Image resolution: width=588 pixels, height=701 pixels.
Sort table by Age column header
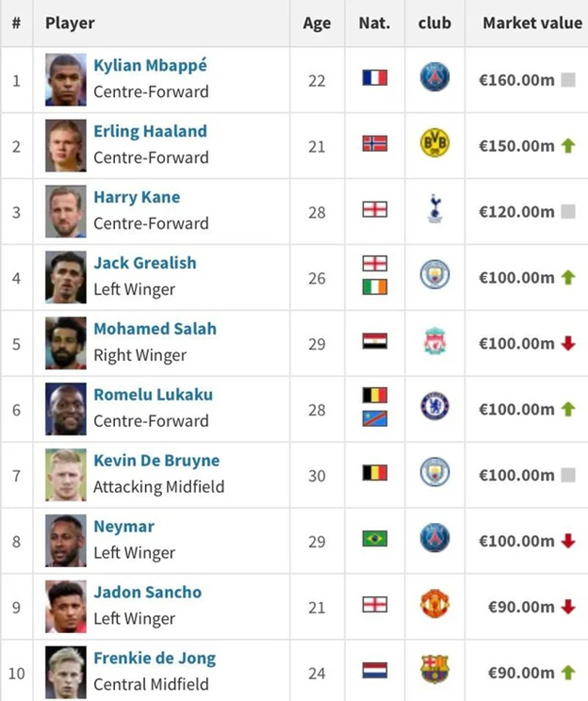[x=317, y=23]
